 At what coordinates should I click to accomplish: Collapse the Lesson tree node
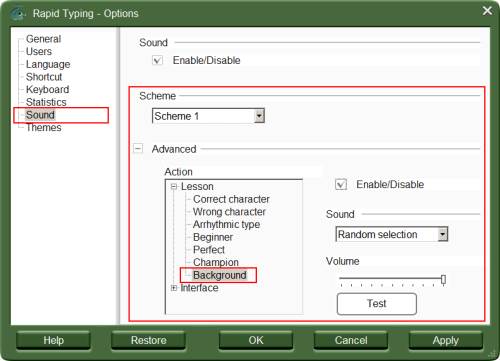174,187
